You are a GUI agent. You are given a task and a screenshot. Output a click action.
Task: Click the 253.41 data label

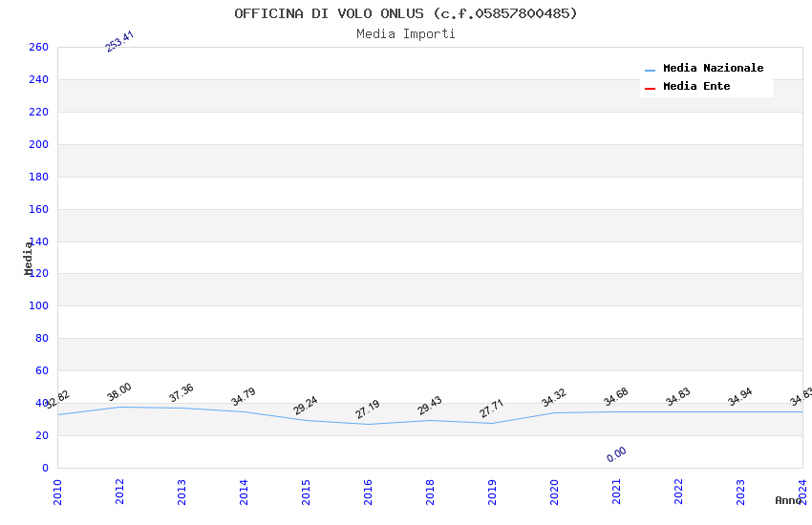(119, 41)
